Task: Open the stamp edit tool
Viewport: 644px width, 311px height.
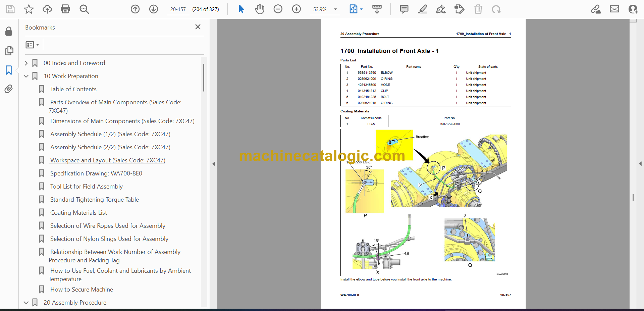Action: tap(460, 9)
